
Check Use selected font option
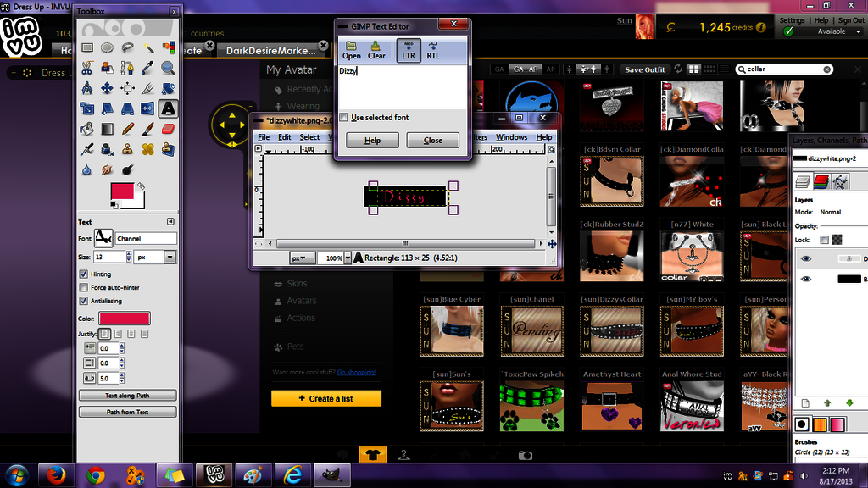tap(344, 117)
